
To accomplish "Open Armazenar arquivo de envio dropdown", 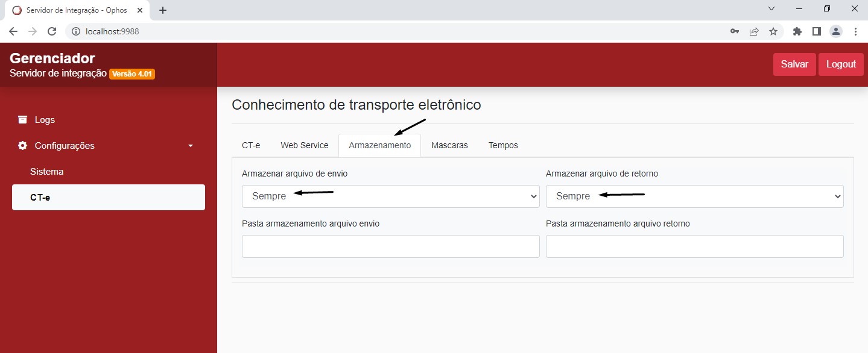I will [391, 196].
